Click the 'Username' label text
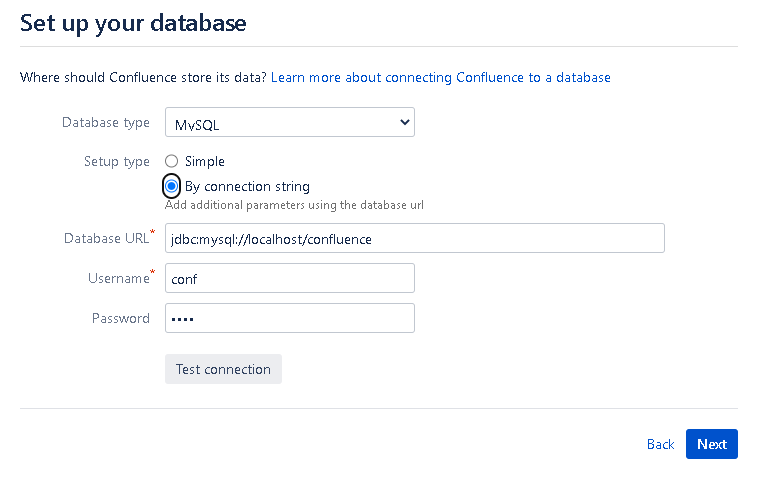Screen dimensions: 762x480 click(119, 278)
